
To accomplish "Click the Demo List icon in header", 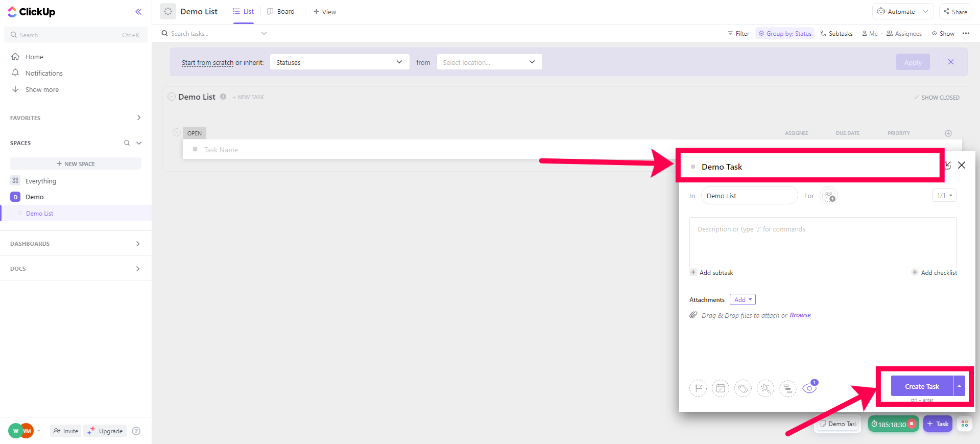I will point(168,11).
